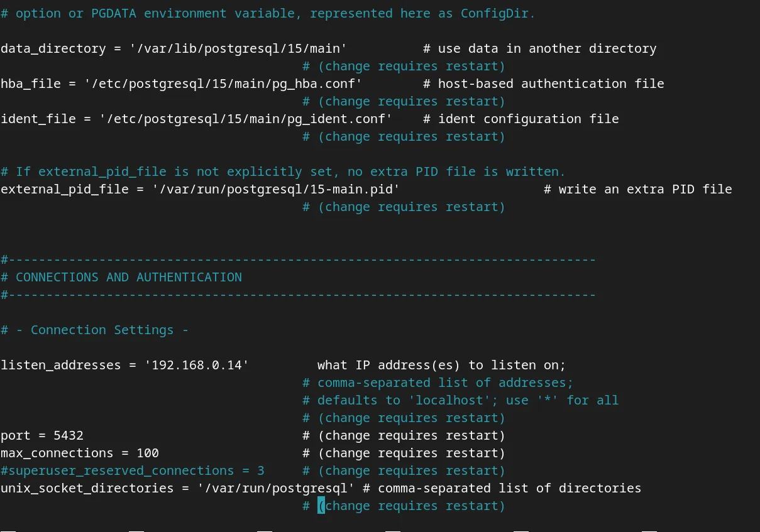Click the 'write an extra PID file' comment
Viewport: 760px width, 532px height.
(x=645, y=189)
